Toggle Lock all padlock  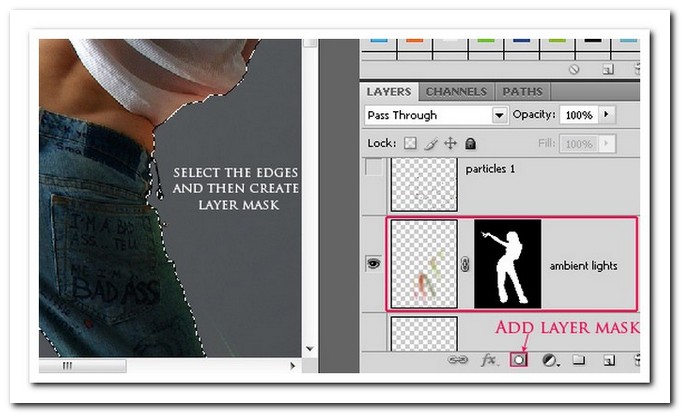click(470, 143)
